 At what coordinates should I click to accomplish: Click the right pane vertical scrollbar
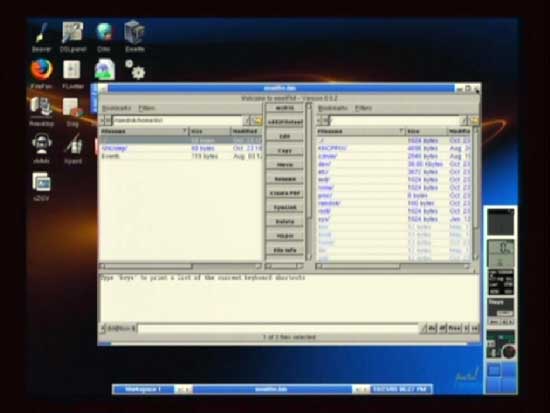point(476,193)
